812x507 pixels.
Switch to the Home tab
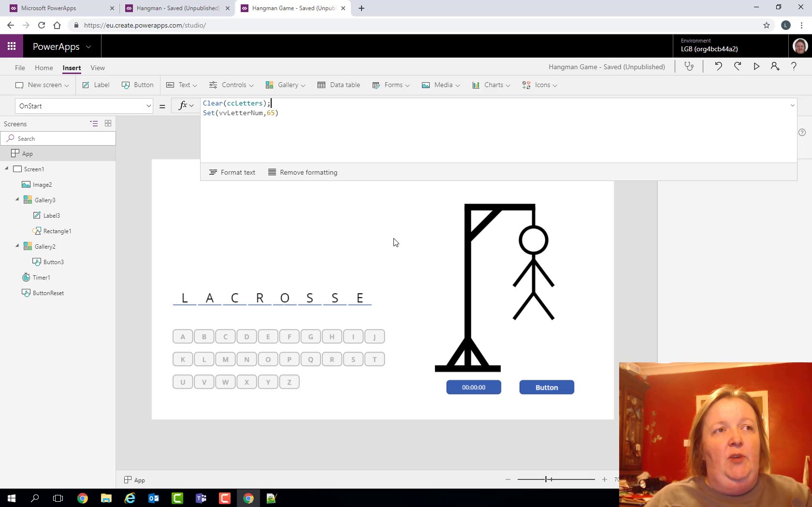[x=43, y=68]
